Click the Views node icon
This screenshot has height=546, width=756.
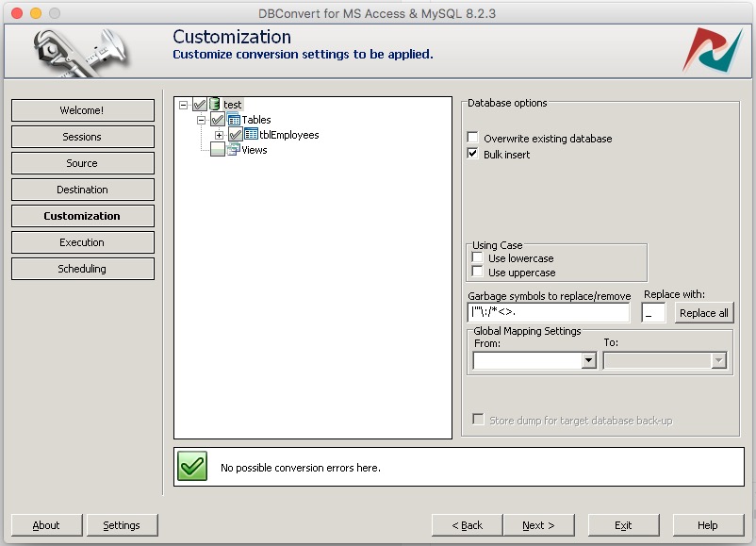(234, 150)
